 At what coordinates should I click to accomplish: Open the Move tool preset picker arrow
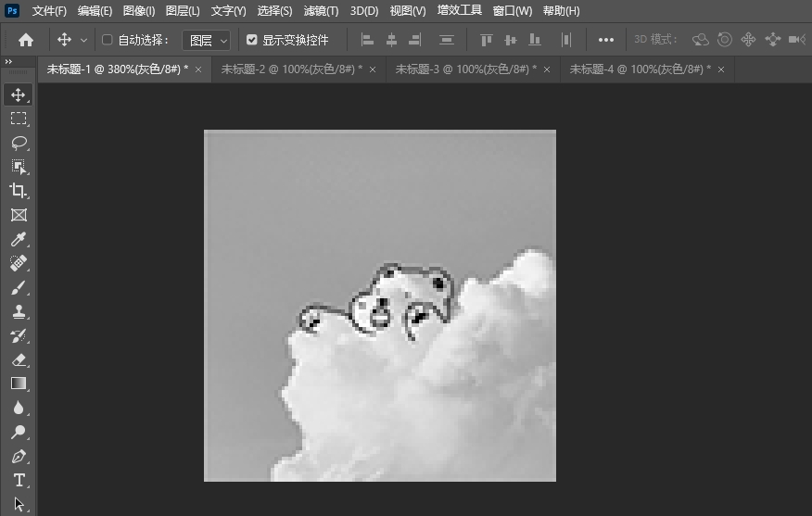(84, 40)
